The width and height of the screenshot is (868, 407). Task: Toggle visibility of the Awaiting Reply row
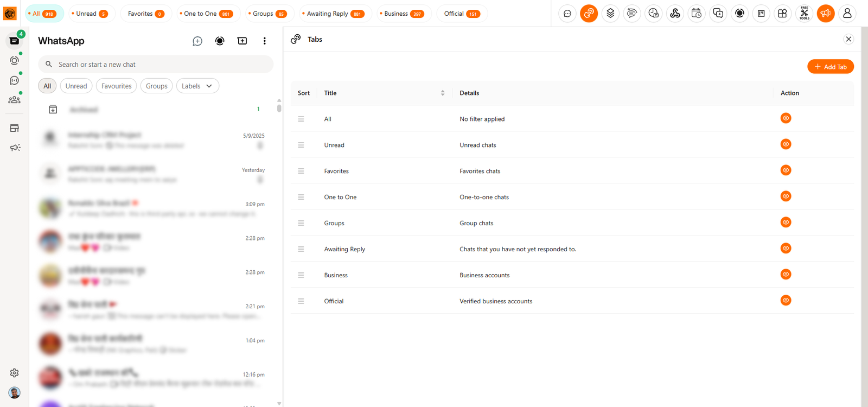pyautogui.click(x=786, y=249)
